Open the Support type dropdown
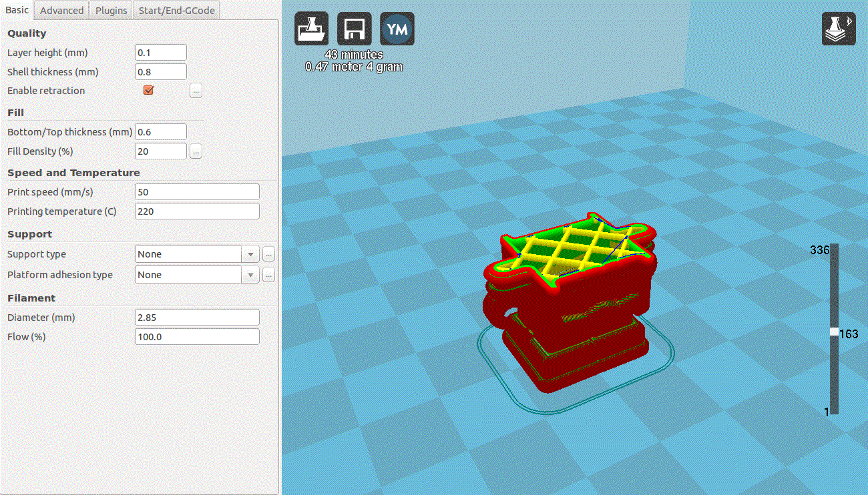868x495 pixels. click(250, 254)
